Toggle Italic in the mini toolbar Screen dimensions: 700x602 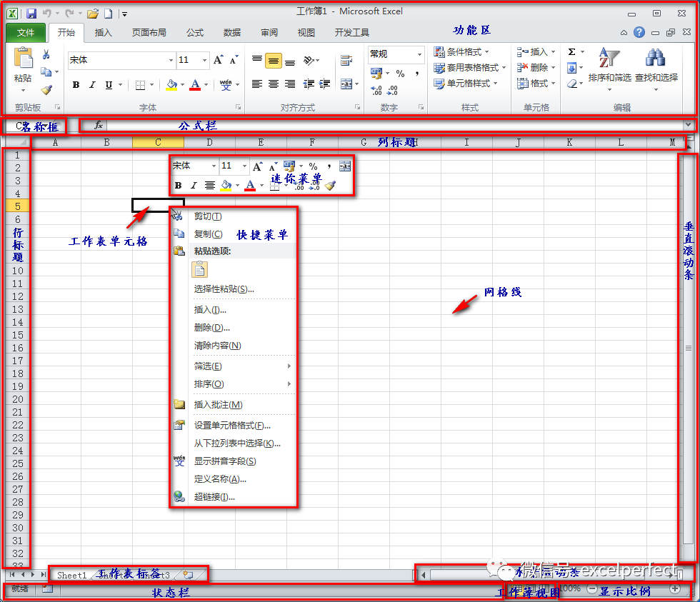click(x=194, y=186)
